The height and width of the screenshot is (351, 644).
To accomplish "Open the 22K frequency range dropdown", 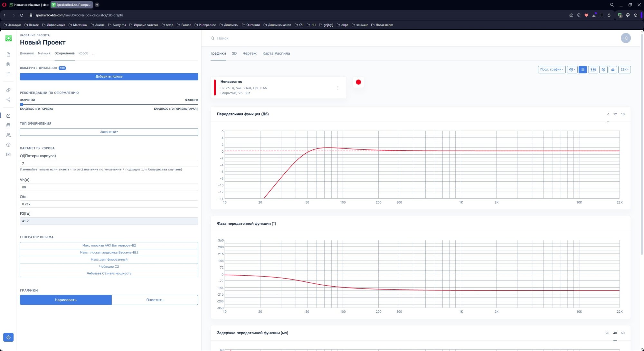I will point(624,70).
